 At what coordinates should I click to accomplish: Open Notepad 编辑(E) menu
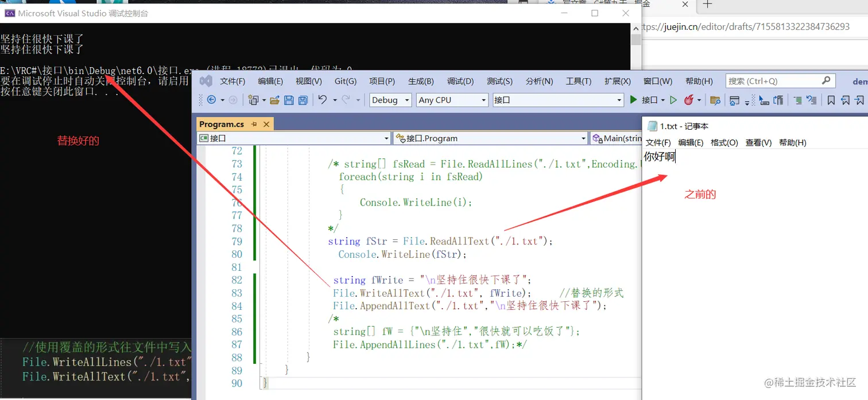[691, 142]
